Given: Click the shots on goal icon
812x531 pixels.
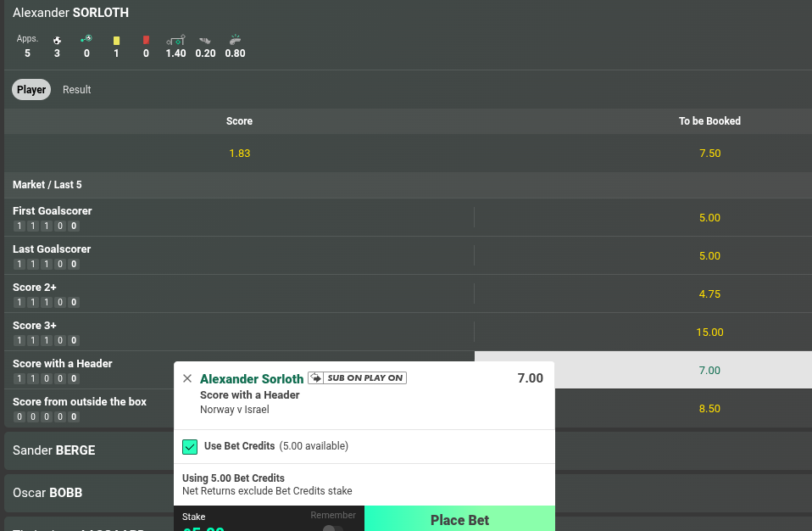Looking at the screenshot, I should point(175,40).
